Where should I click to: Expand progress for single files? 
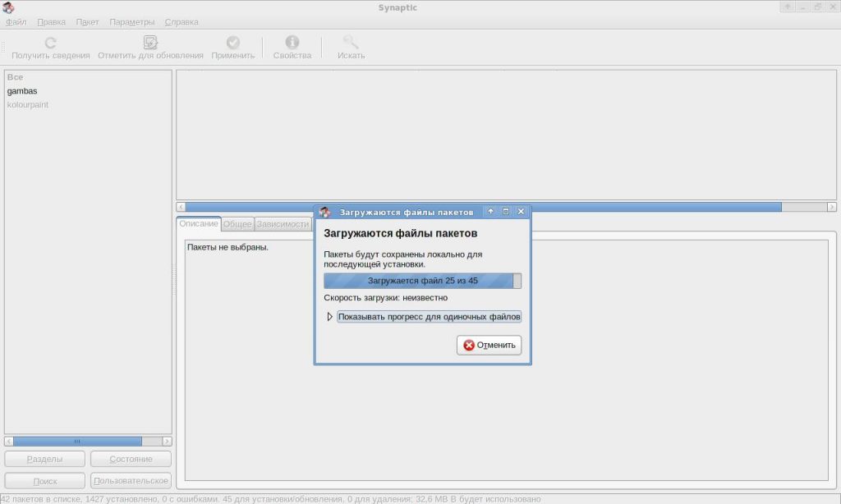click(329, 317)
